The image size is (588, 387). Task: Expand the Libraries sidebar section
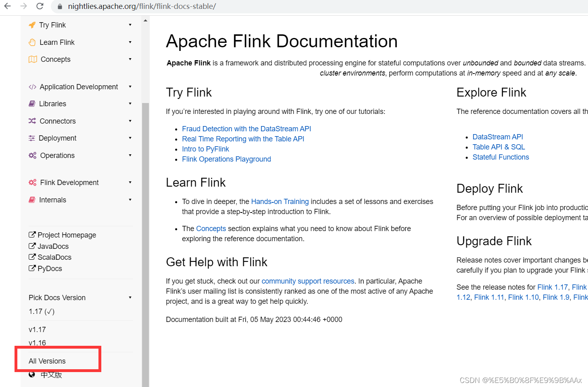pyautogui.click(x=52, y=103)
